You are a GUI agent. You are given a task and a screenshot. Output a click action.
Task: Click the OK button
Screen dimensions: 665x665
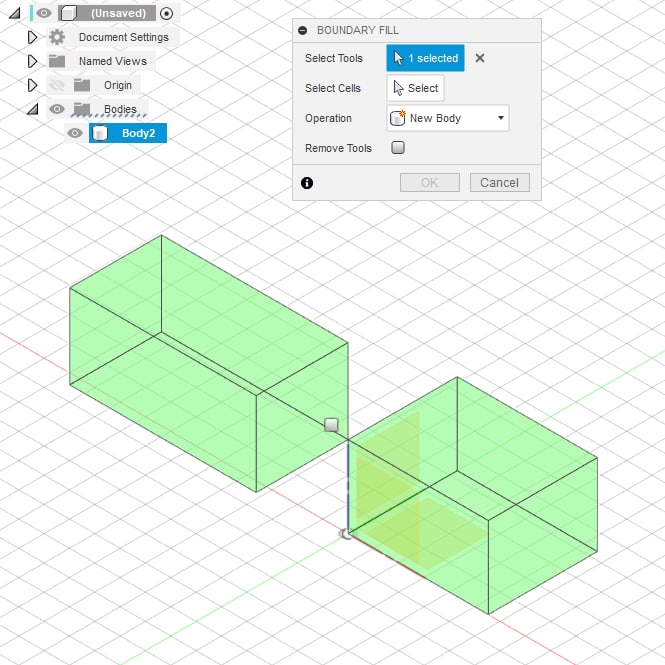click(x=430, y=183)
